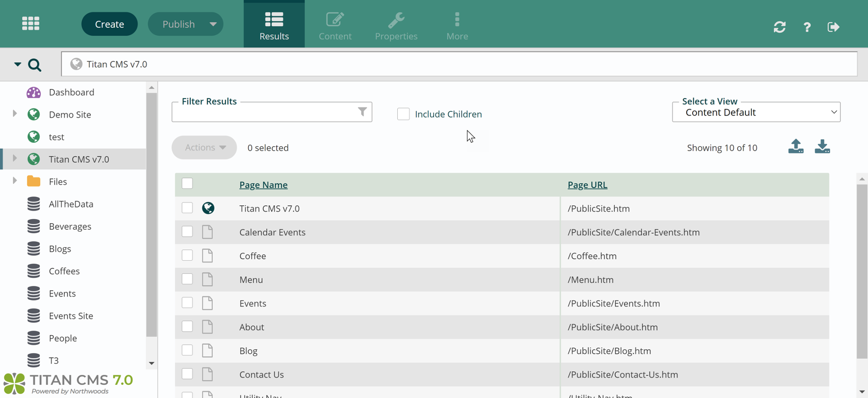
Task: Click the Demo Site globe icon
Action: click(34, 115)
